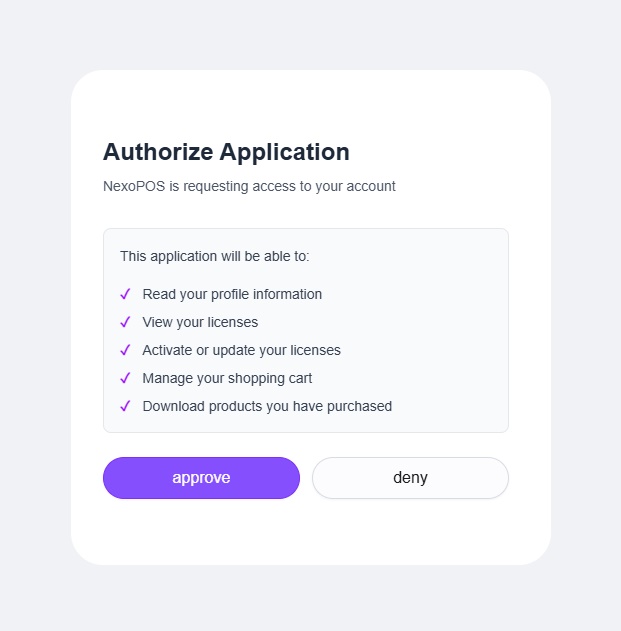Click the deny button

click(410, 478)
